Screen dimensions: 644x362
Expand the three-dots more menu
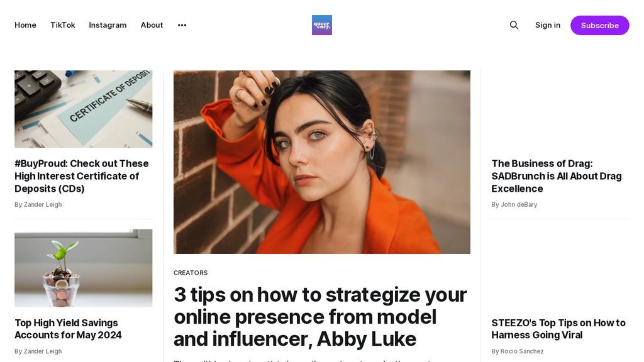[x=182, y=25]
